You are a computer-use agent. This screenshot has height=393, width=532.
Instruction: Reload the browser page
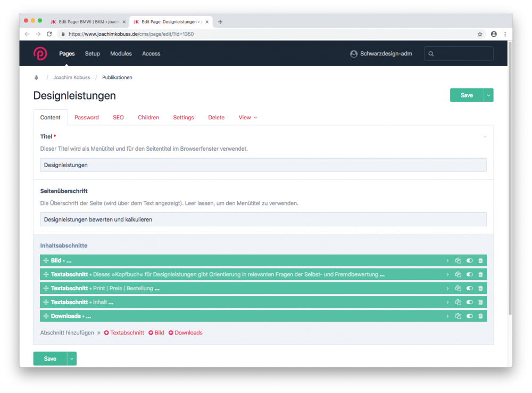[49, 34]
